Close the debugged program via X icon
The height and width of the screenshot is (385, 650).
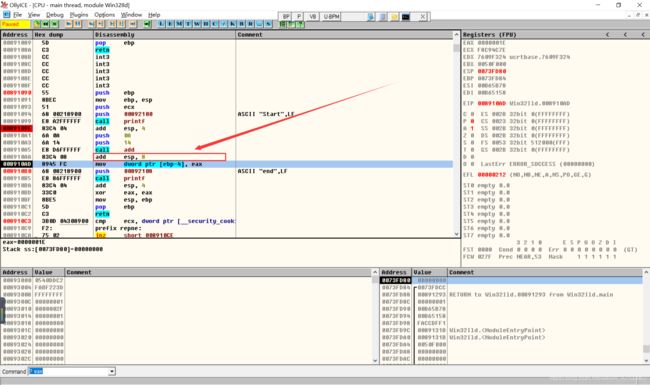click(54, 24)
